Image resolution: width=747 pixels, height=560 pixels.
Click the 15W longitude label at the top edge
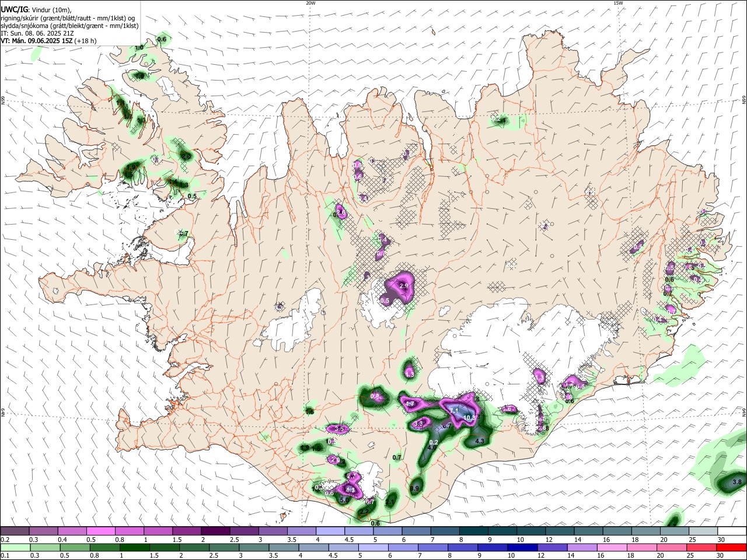click(618, 3)
